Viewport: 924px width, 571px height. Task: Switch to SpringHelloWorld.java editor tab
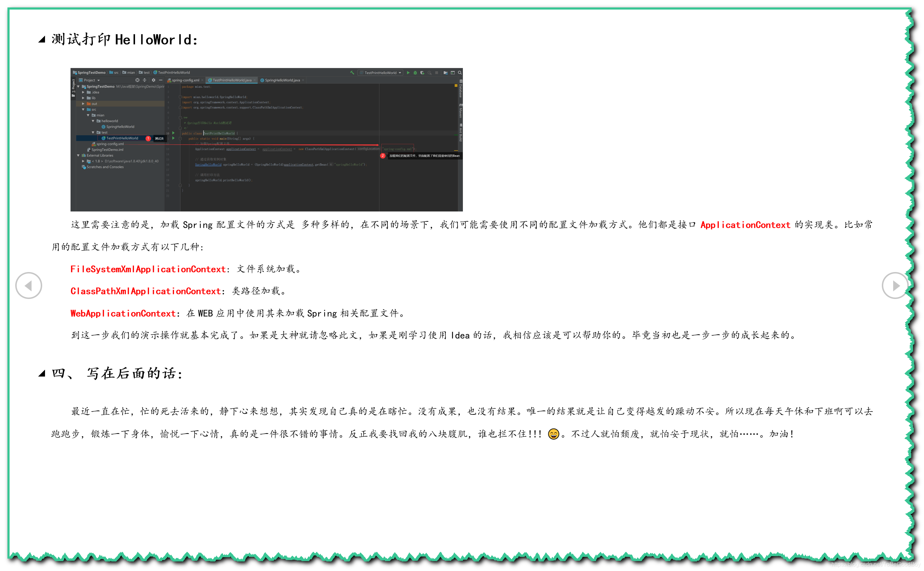pyautogui.click(x=282, y=80)
